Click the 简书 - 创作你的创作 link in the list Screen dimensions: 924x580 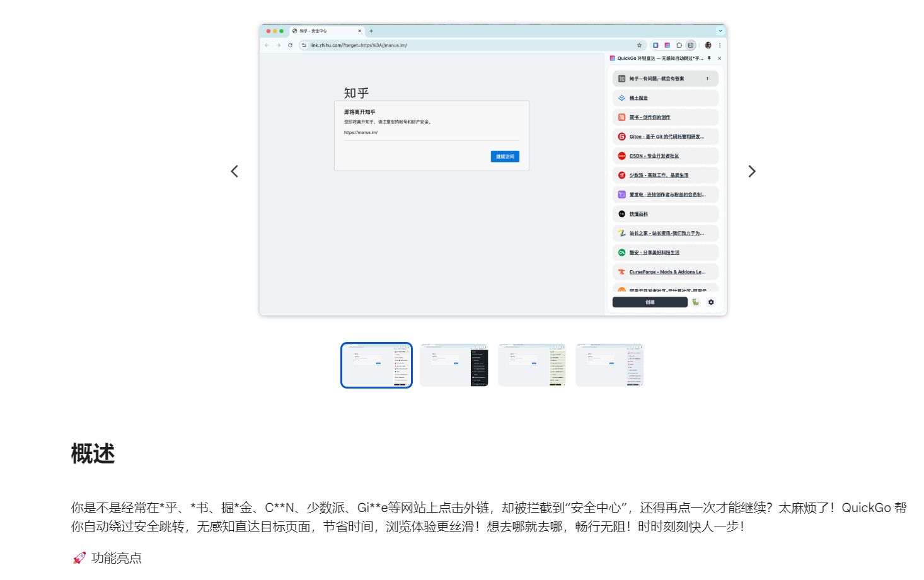coord(650,117)
